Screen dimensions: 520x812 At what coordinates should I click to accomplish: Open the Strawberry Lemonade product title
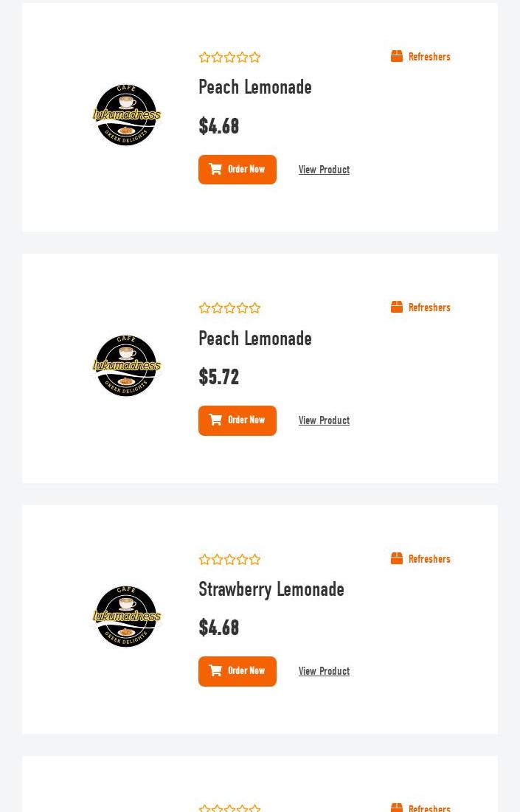(x=271, y=589)
